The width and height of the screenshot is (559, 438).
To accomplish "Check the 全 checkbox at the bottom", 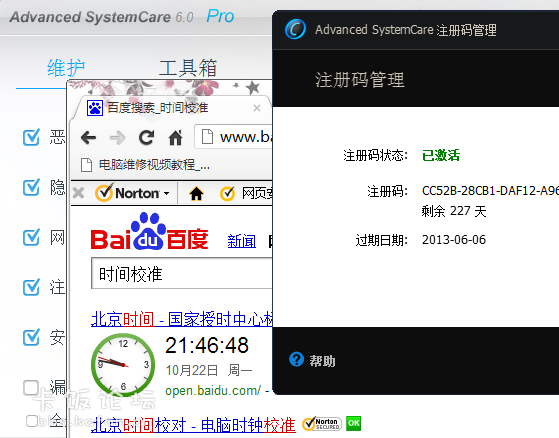I will [x=32, y=421].
